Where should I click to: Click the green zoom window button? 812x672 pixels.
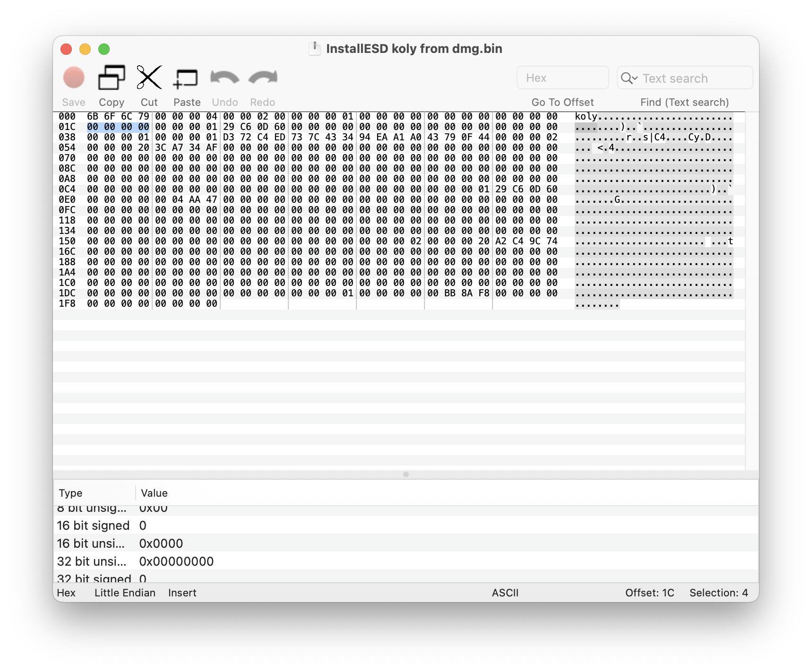coord(104,49)
